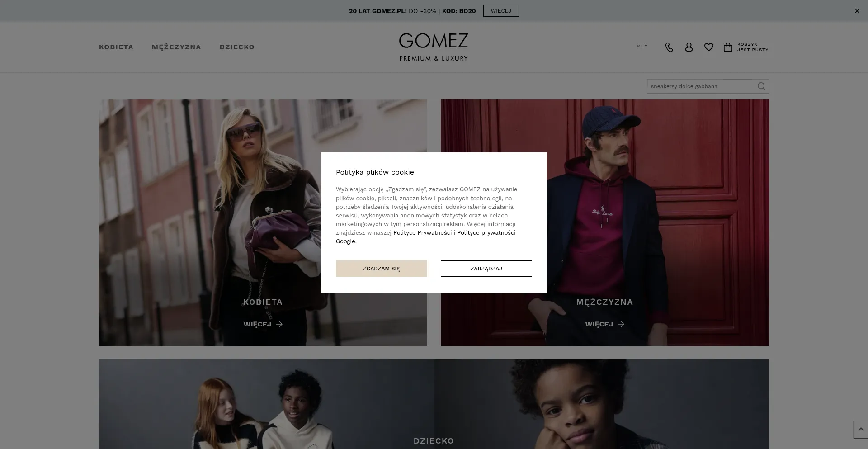
Task: Open the user account icon
Action: [x=689, y=47]
